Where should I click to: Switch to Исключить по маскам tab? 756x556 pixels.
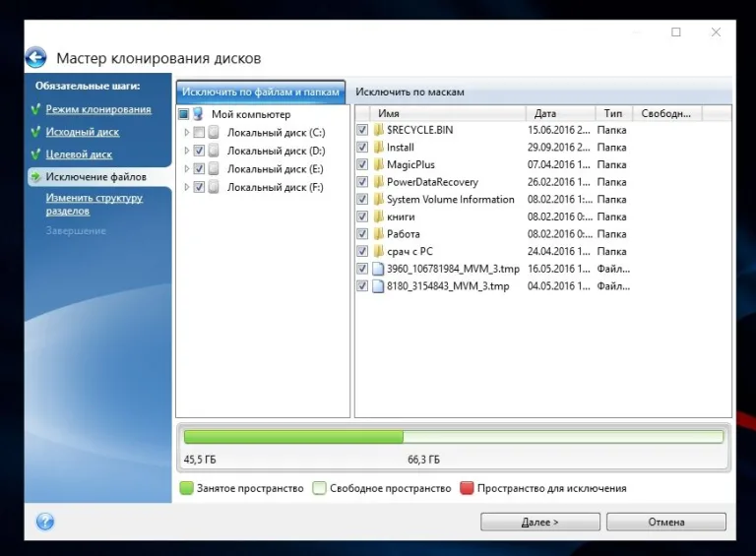click(409, 92)
